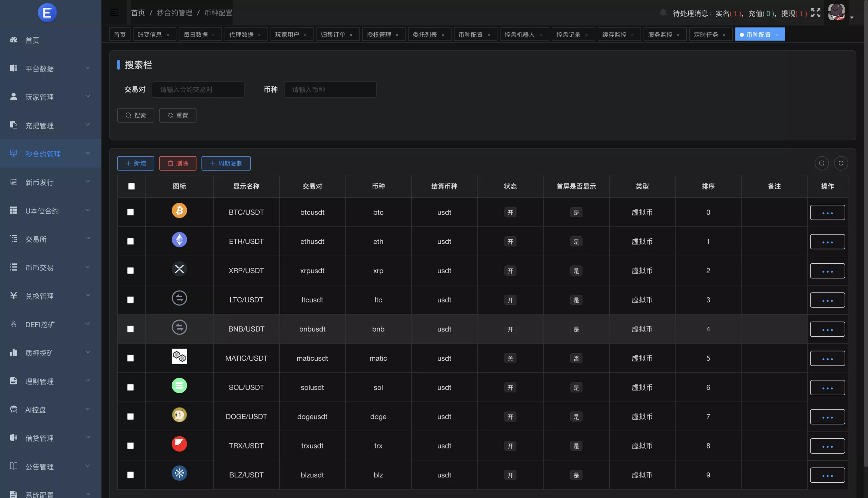Click the Dogecoin icon on the DOGE/USDT row
The width and height of the screenshot is (868, 498).
(x=179, y=415)
